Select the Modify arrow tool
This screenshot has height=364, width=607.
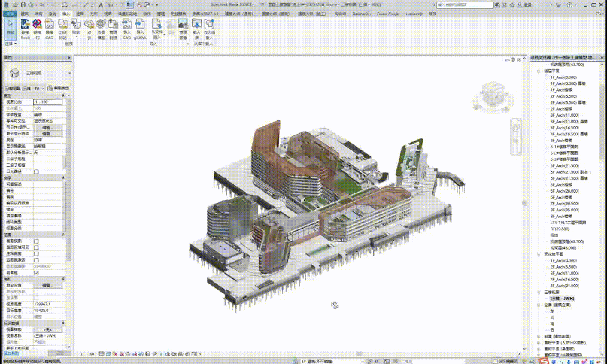point(11,27)
